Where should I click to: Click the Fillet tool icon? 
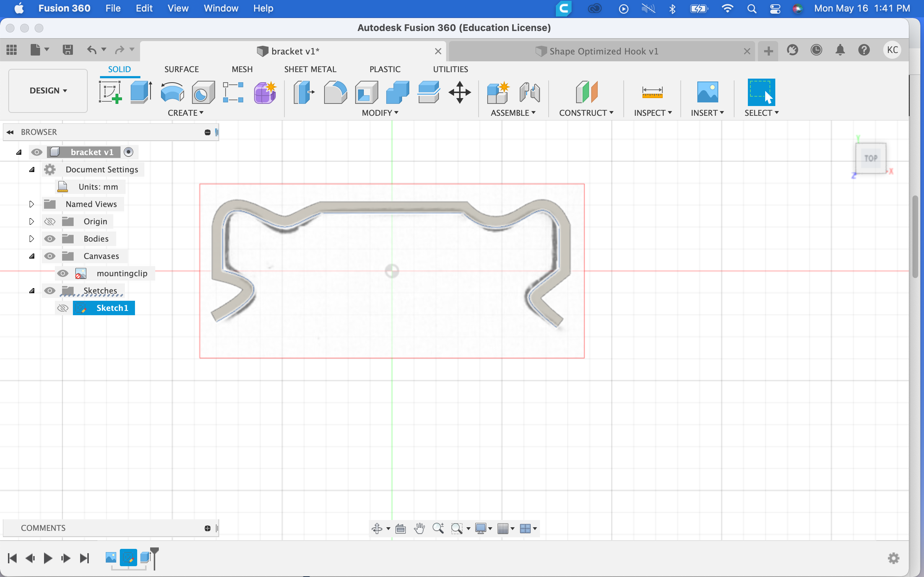(x=336, y=92)
